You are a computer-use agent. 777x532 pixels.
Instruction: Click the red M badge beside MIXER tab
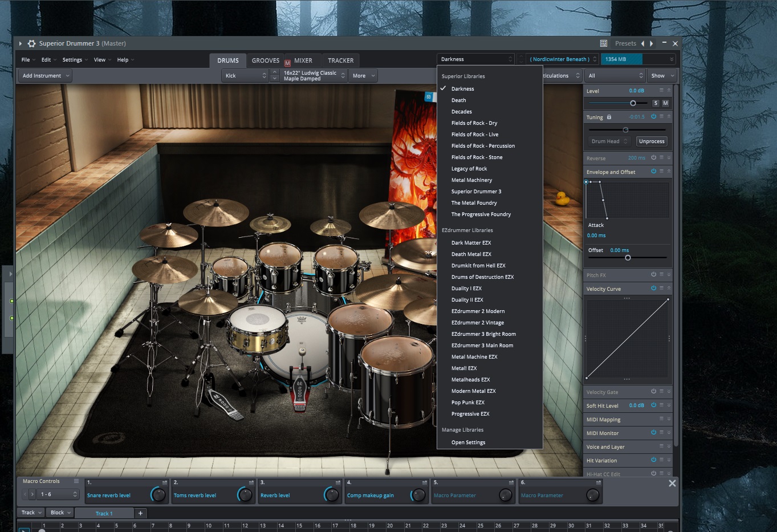tap(287, 63)
